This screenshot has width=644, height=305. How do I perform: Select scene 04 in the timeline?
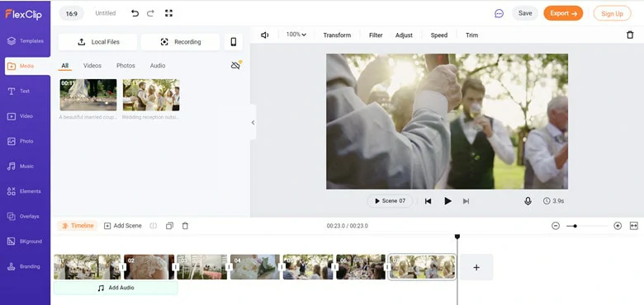click(255, 267)
